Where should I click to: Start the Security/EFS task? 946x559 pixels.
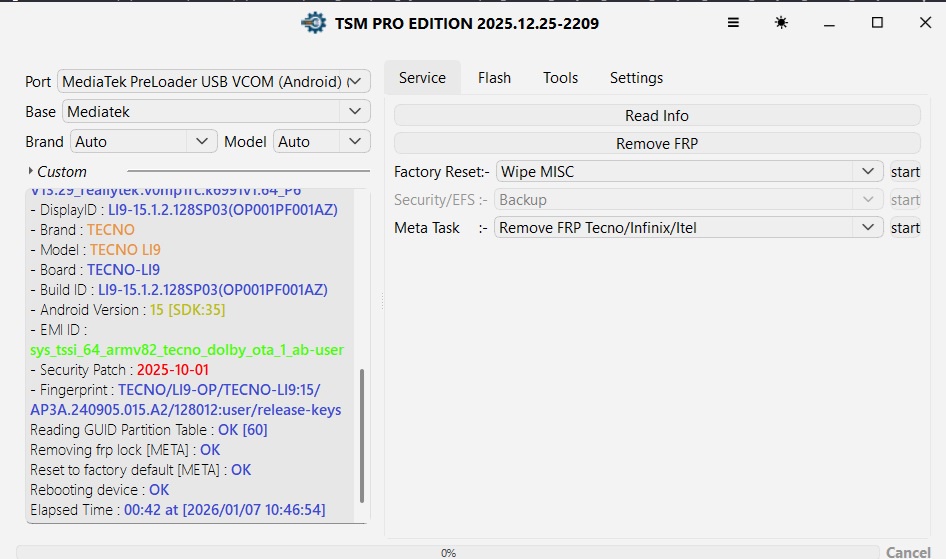[x=905, y=200]
